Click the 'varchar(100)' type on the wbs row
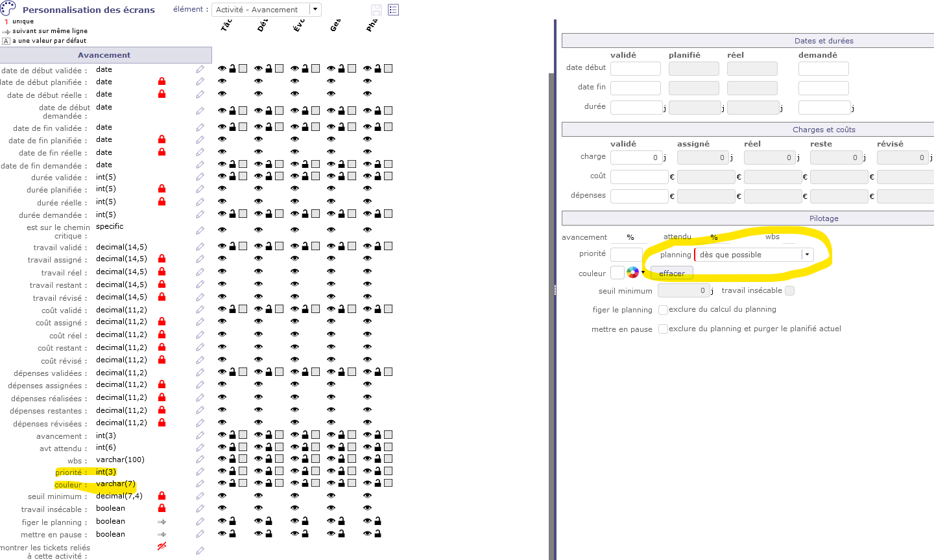The width and height of the screenshot is (934, 560). coord(120,460)
